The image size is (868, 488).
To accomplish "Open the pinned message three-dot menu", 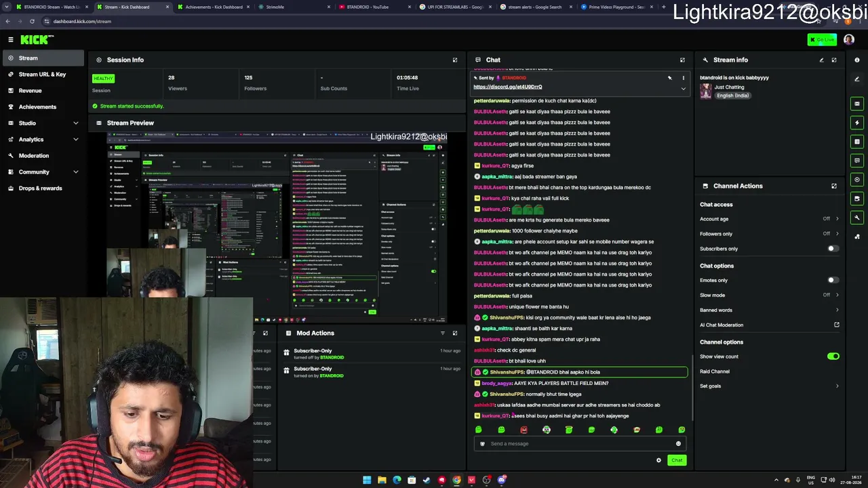I will tap(683, 78).
